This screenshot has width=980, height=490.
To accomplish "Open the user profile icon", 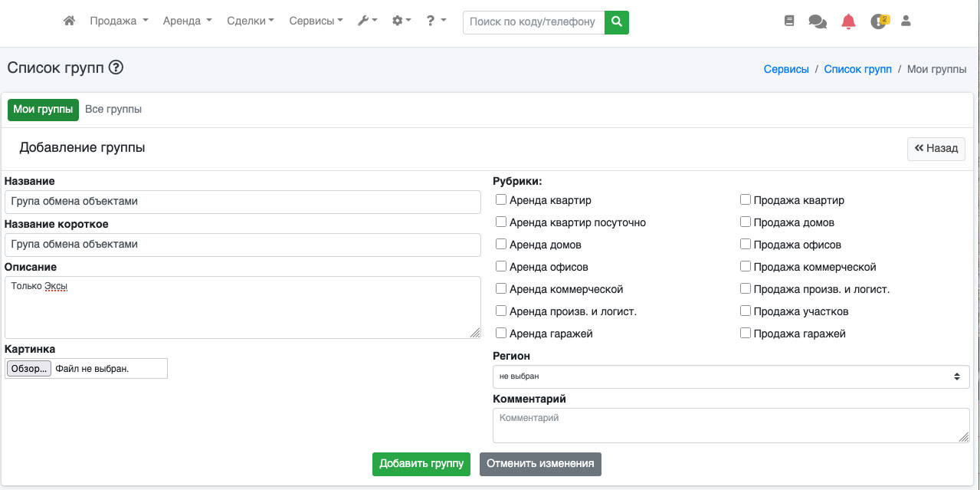I will pyautogui.click(x=906, y=21).
